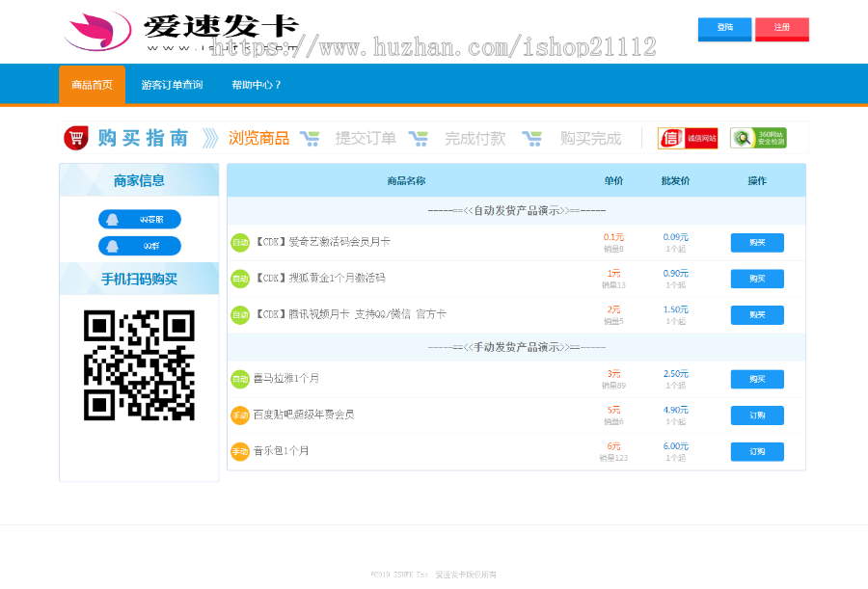Click the 操作 column header
The height and width of the screenshot is (589, 868).
tap(757, 180)
